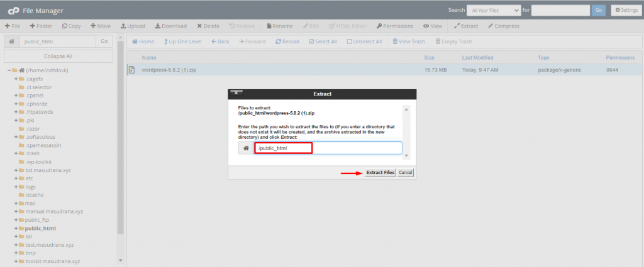Screen dimensions: 644x267
Task: Open the public_ftp folder
Action: pos(37,220)
